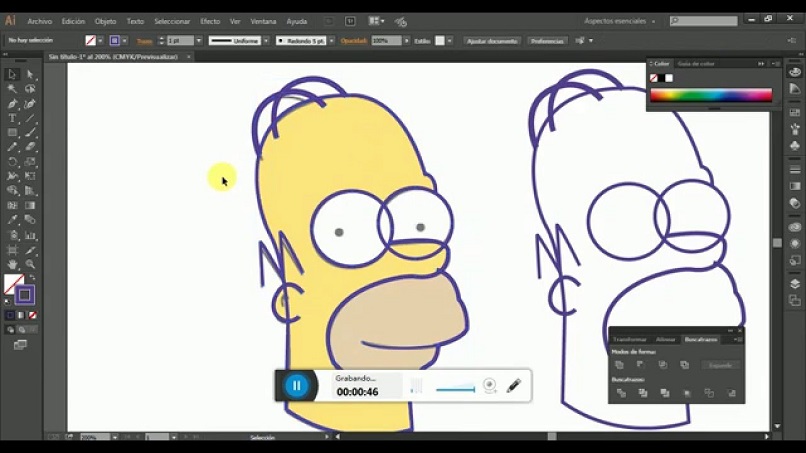The image size is (806, 453).
Task: Open the Efecto menu
Action: [x=210, y=21]
